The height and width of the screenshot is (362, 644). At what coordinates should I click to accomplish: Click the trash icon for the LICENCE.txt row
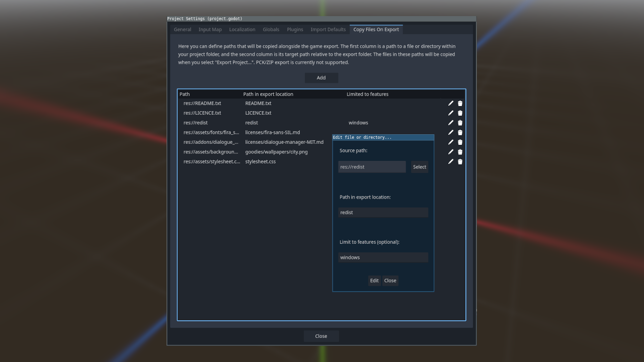pyautogui.click(x=460, y=113)
